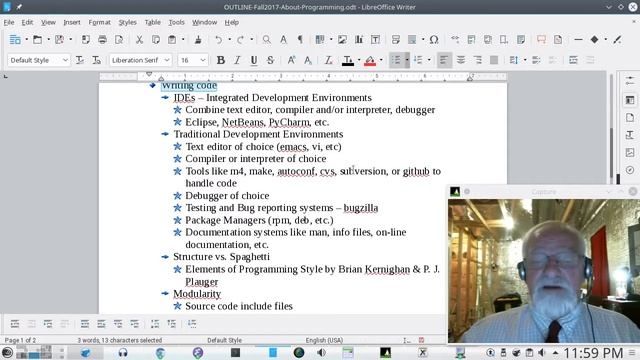Click 'English (USA)' language in status bar
Screen dimensions: 640x360
tap(324, 340)
